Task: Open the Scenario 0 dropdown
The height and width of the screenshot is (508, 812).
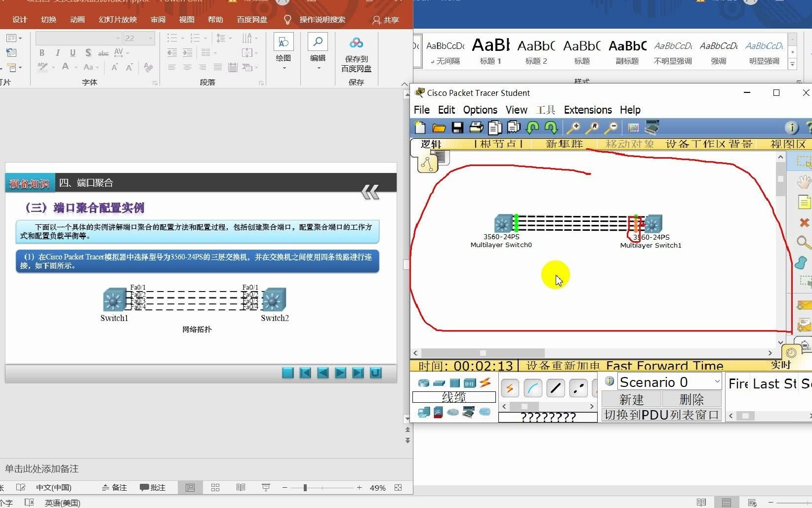Action: click(x=717, y=382)
